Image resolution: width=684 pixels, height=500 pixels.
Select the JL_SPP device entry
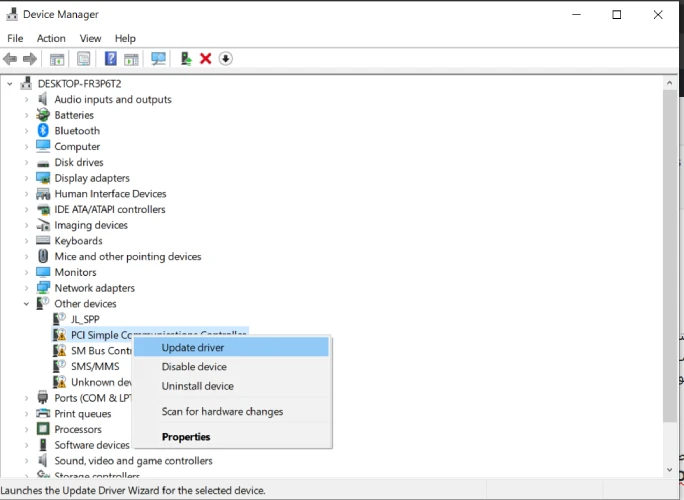pyautogui.click(x=85, y=320)
